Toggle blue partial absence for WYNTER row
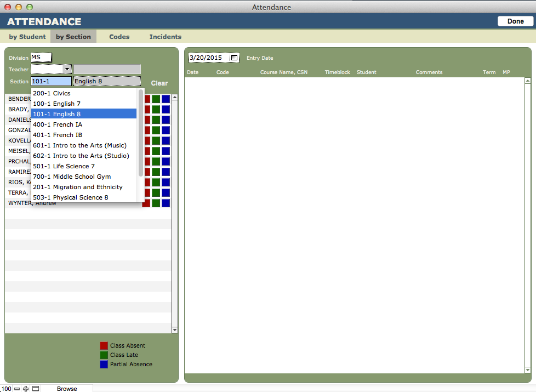536x392 pixels. click(x=166, y=203)
